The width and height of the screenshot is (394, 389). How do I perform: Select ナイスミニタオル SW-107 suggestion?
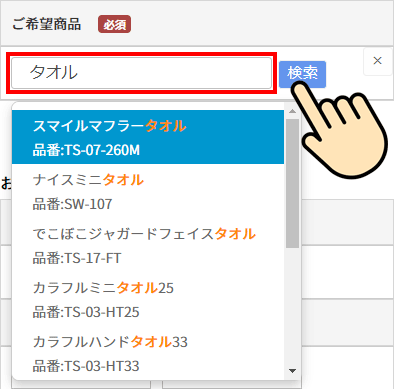pyautogui.click(x=148, y=191)
